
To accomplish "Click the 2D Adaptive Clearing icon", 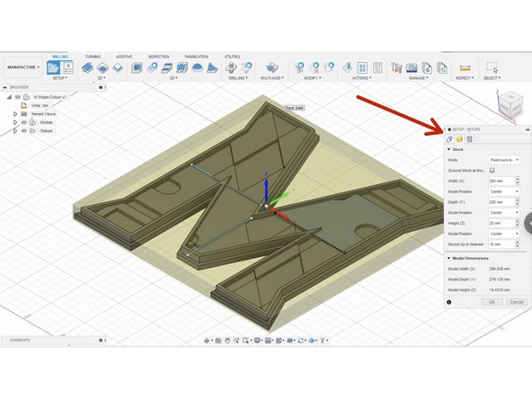I will click(87, 68).
